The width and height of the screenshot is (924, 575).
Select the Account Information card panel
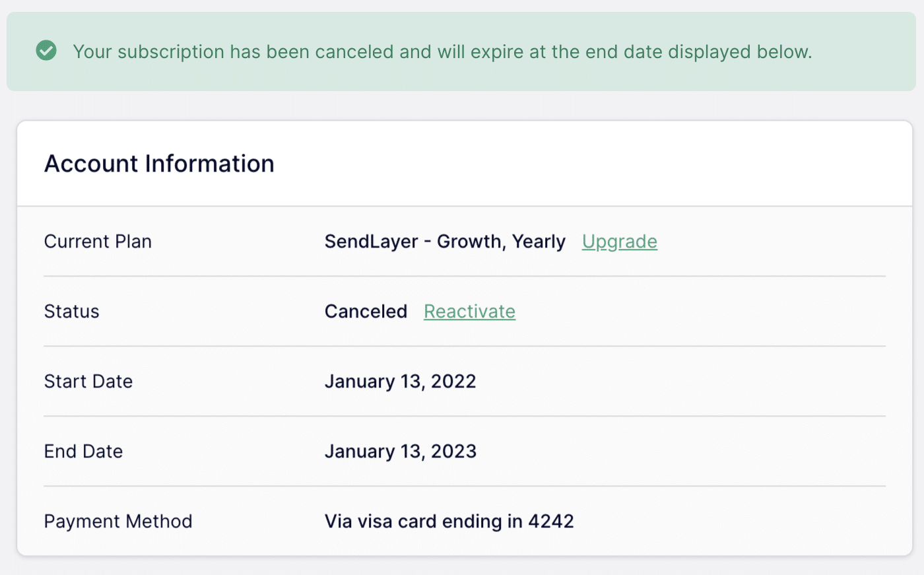(x=462, y=337)
